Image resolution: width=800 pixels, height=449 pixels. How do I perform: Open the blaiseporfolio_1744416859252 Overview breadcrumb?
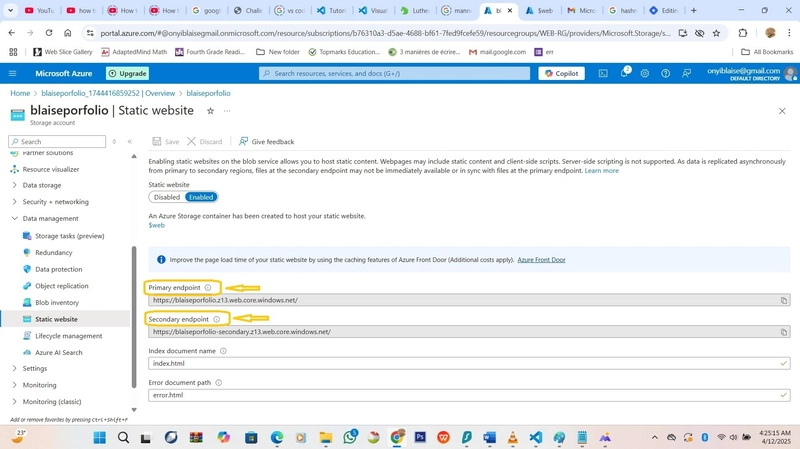(x=108, y=93)
